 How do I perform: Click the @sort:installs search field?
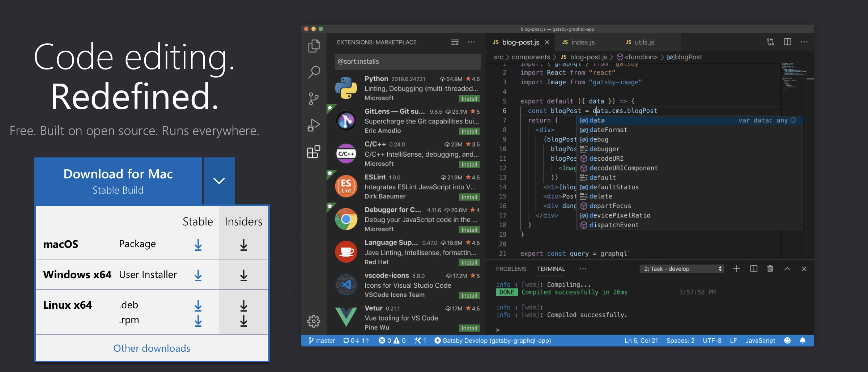click(408, 62)
